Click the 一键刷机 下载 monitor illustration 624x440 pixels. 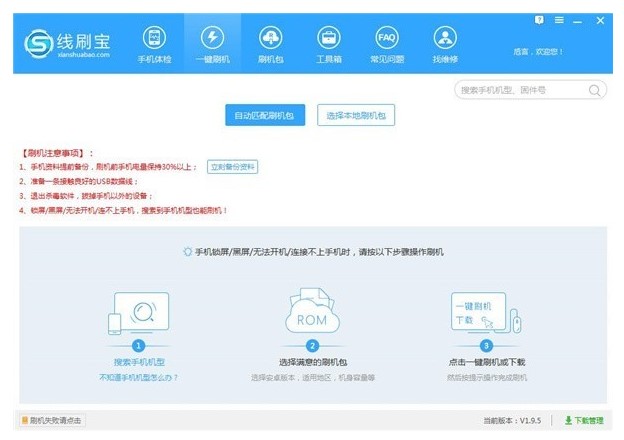click(486, 313)
